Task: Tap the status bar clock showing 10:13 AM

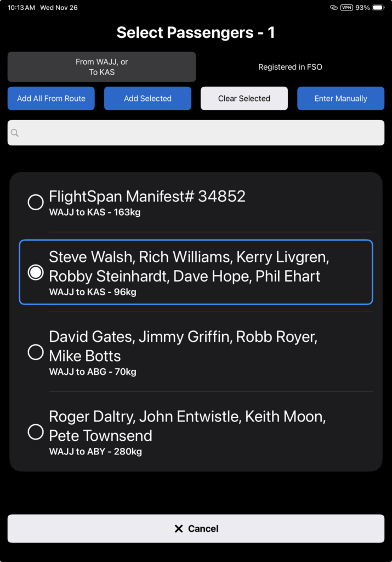Action: (21, 8)
